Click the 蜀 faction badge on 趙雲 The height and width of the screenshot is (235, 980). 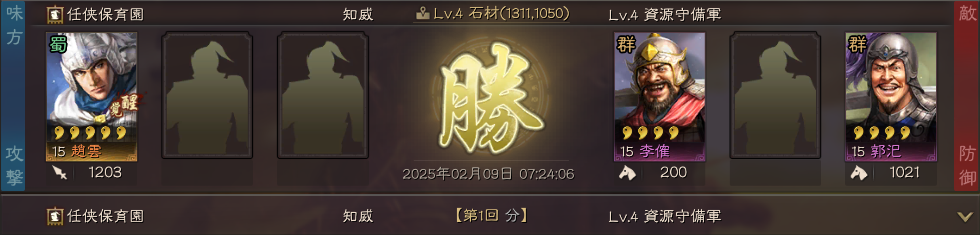(58, 44)
